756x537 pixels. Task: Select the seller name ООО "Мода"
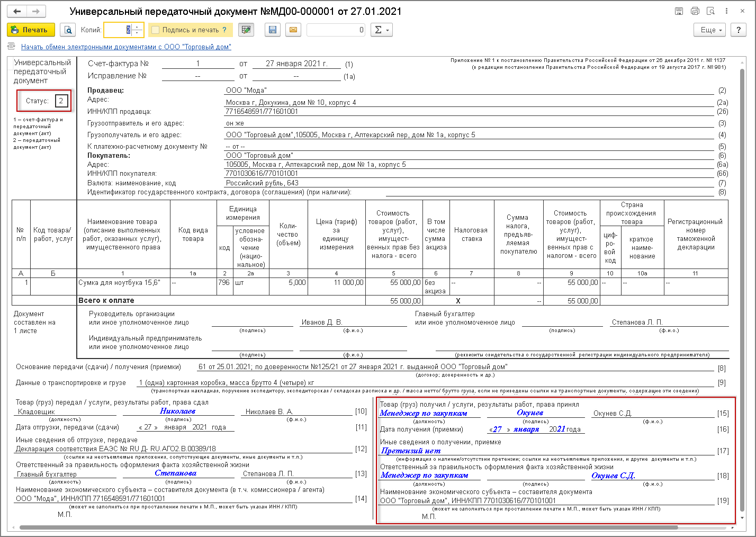point(246,91)
